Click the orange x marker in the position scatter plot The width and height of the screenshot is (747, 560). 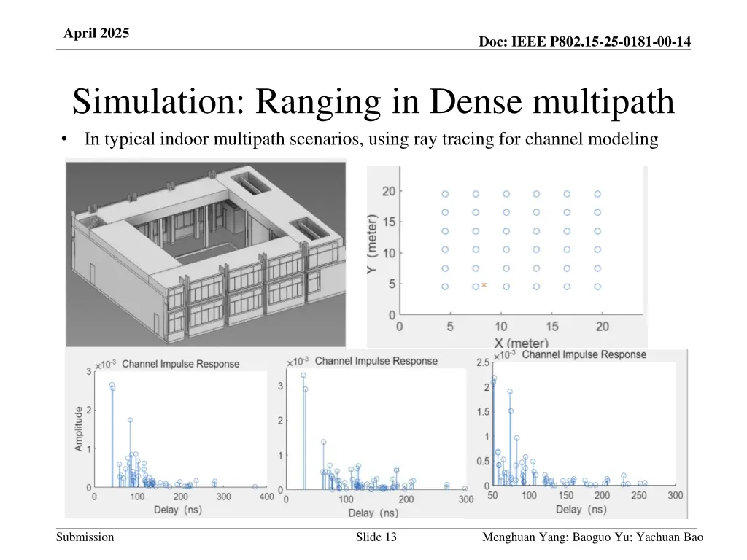pyautogui.click(x=484, y=285)
